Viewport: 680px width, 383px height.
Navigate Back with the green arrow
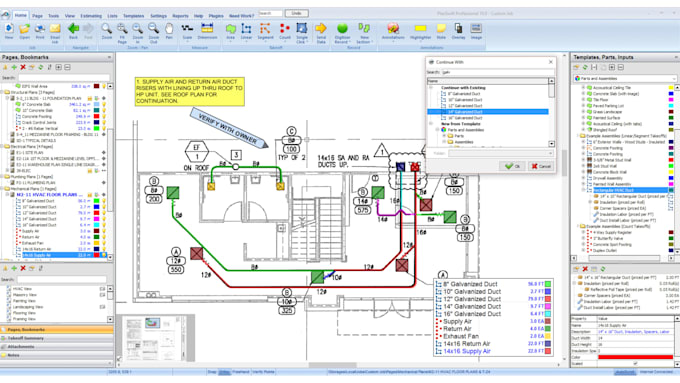(x=73, y=29)
